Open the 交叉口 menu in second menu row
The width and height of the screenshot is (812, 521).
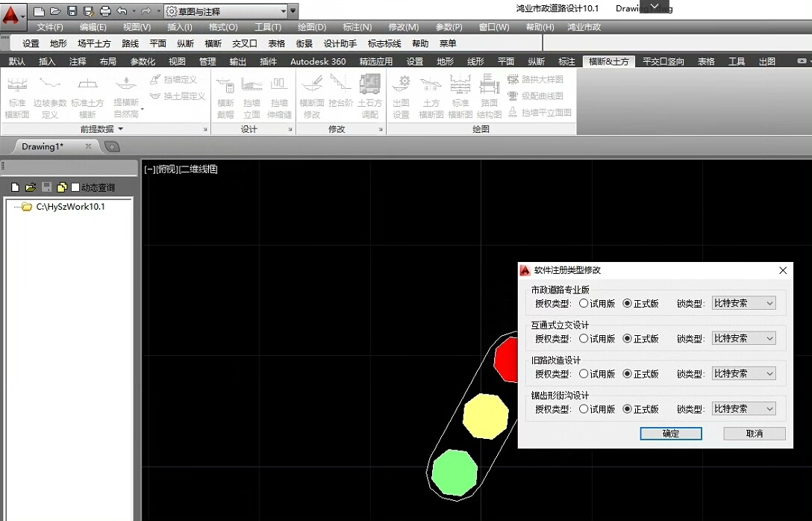(245, 43)
